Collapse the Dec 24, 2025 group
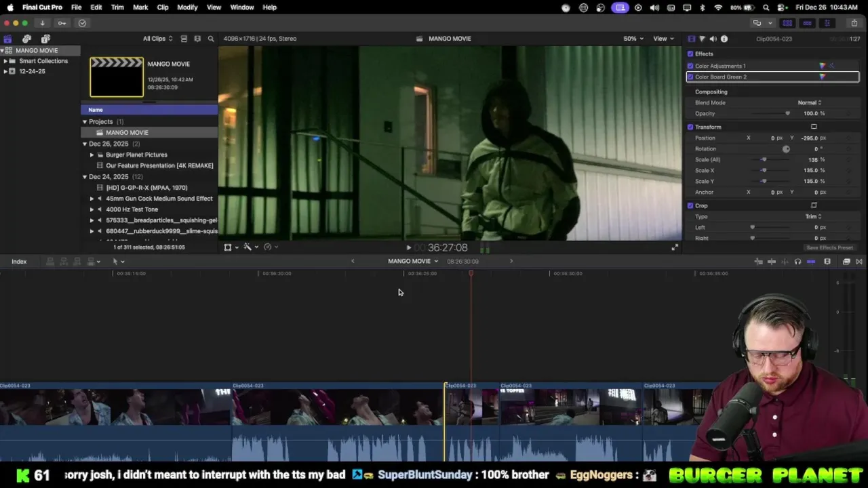The height and width of the screenshot is (488, 868). (85, 177)
